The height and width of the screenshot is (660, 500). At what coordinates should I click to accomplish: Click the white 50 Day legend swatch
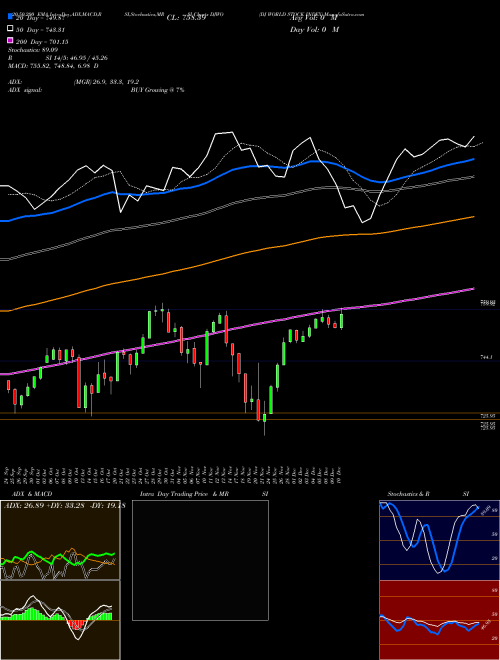click(x=10, y=29)
